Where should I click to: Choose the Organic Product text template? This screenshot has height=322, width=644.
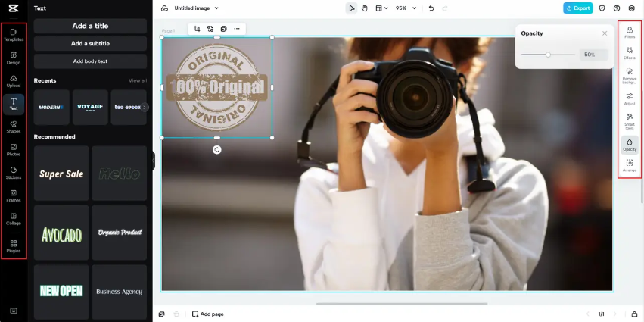(x=119, y=233)
